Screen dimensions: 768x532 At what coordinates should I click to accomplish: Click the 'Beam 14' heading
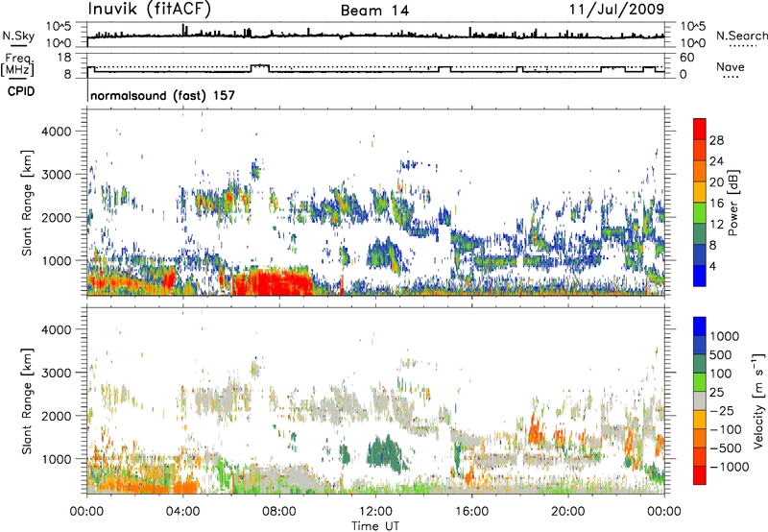(x=374, y=11)
